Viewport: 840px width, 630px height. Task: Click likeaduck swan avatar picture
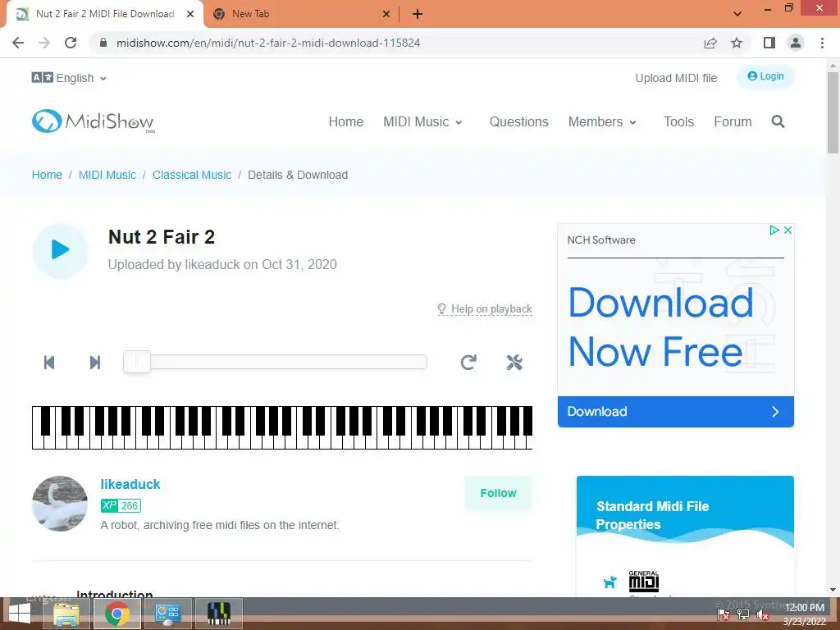59,503
